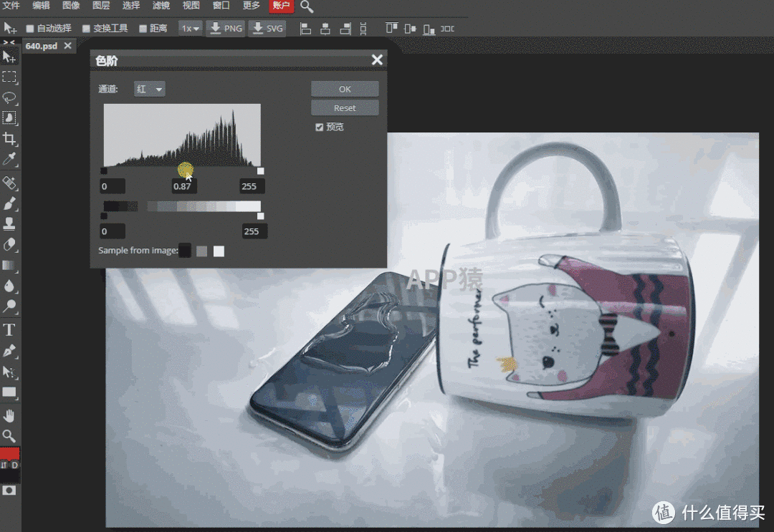This screenshot has width=774, height=532.
Task: Select the Rectangular Marquee tool
Action: pyautogui.click(x=9, y=77)
